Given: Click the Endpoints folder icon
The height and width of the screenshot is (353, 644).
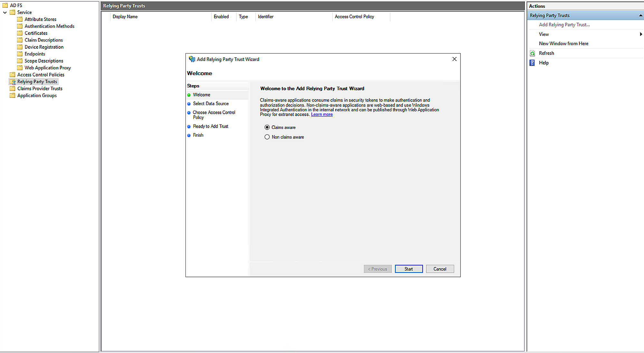Looking at the screenshot, I should coord(20,54).
